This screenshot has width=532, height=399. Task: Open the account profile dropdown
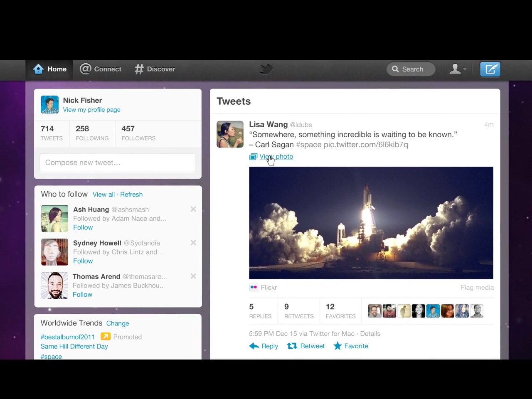(458, 69)
